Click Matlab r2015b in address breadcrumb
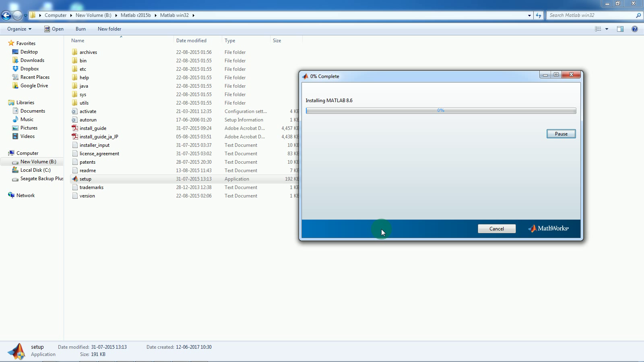Screen dimensions: 644x362 136,15
